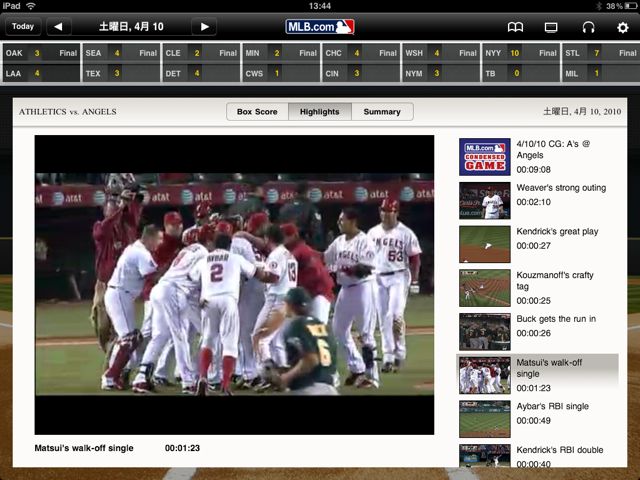Select the STL vs MIL scoreboard game
Image resolution: width=640 pixels, height=480 pixels.
pos(601,63)
